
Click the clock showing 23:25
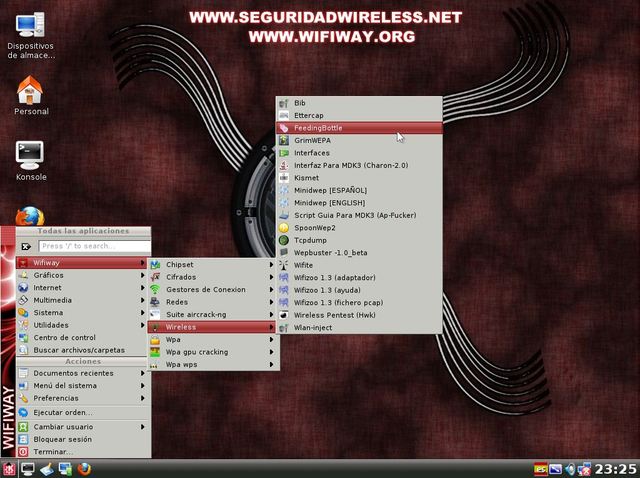coord(615,469)
